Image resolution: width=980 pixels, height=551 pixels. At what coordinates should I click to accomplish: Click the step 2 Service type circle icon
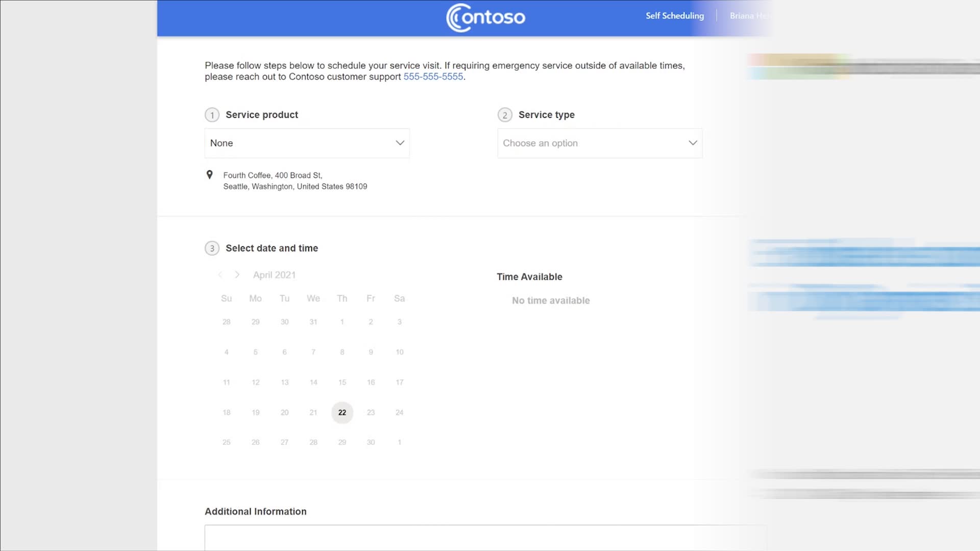[505, 114]
